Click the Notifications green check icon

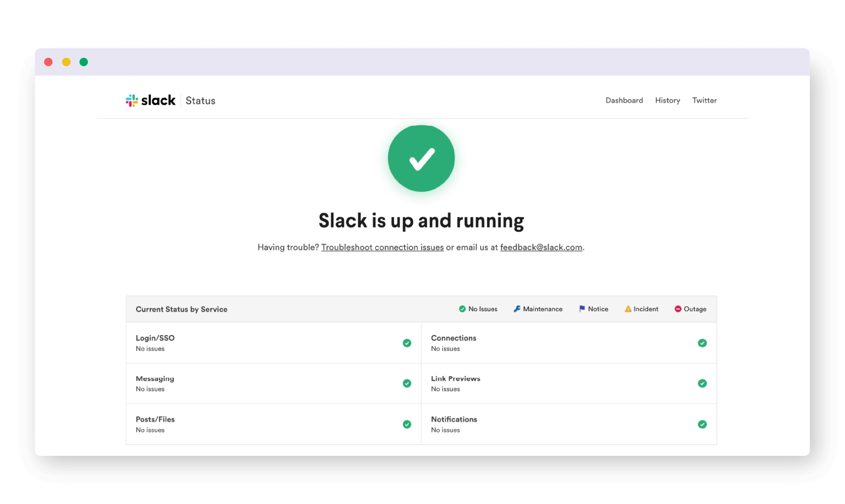(x=702, y=424)
